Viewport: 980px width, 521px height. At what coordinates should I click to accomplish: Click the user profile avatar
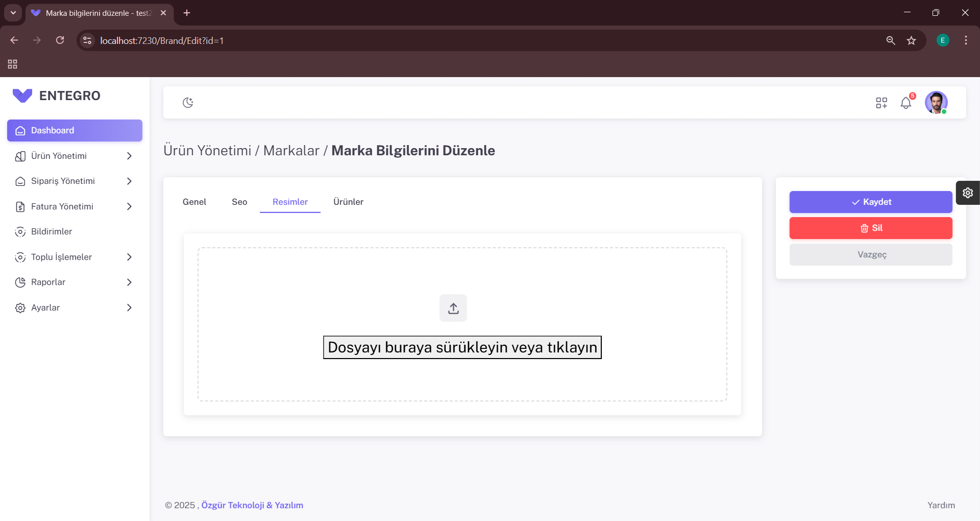[936, 102]
